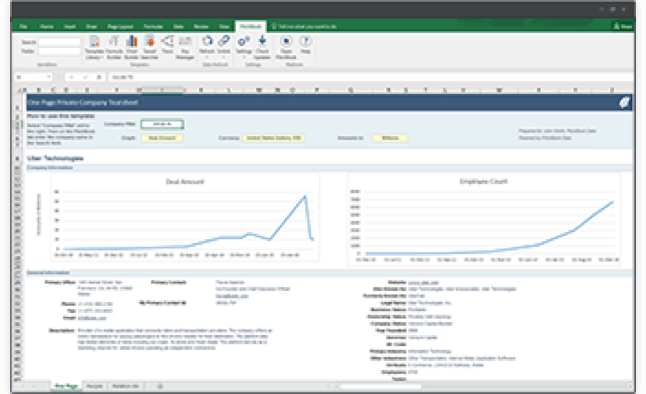
Task: Select the One Page Private Company Tearsheet title
Action: click(82, 102)
